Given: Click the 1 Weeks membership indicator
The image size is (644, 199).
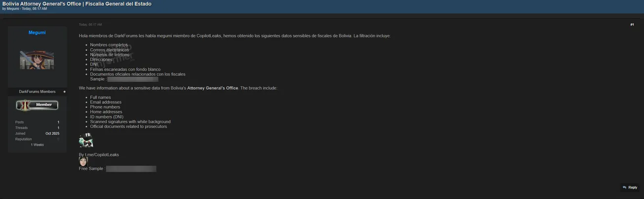Looking at the screenshot, I should click(x=37, y=145).
